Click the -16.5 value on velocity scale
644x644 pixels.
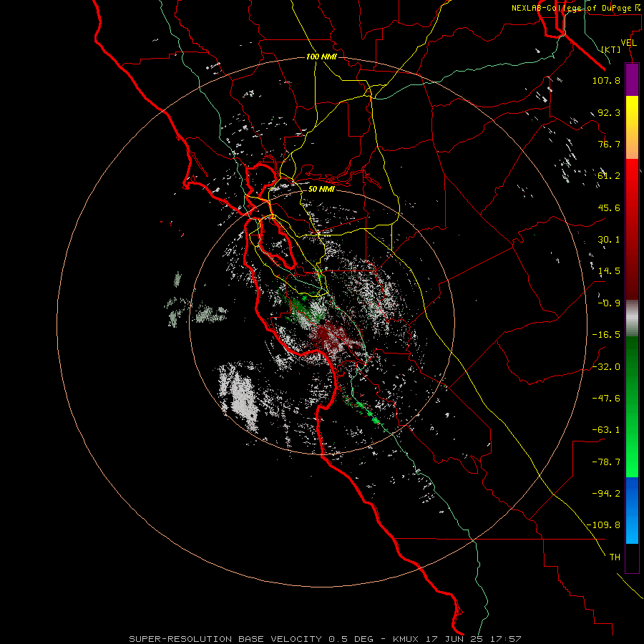click(x=606, y=335)
